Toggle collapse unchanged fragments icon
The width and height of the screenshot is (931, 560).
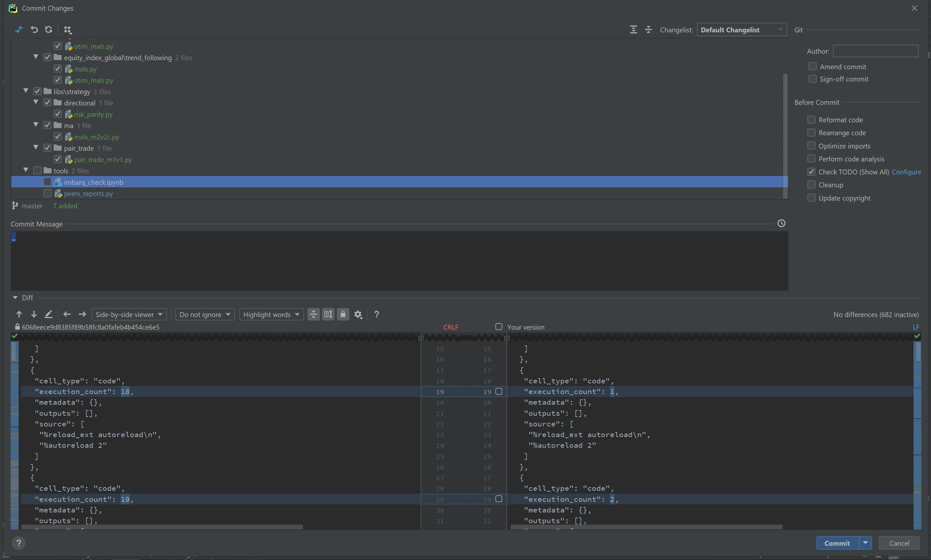click(x=314, y=314)
